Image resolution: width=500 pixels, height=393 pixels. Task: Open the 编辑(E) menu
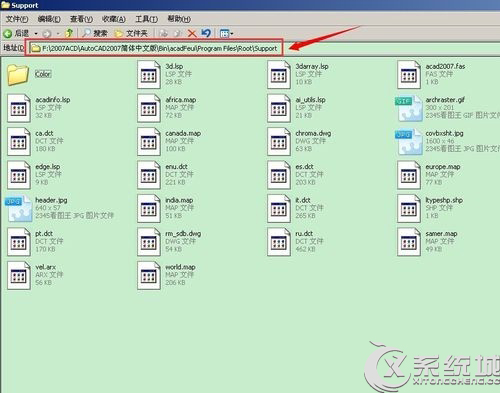coord(49,19)
